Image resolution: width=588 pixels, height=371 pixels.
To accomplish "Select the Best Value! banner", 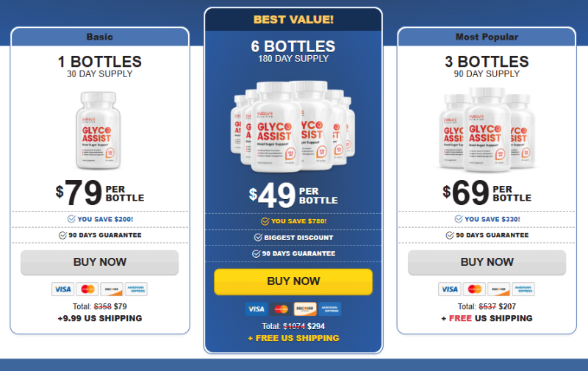I will 293,20.
